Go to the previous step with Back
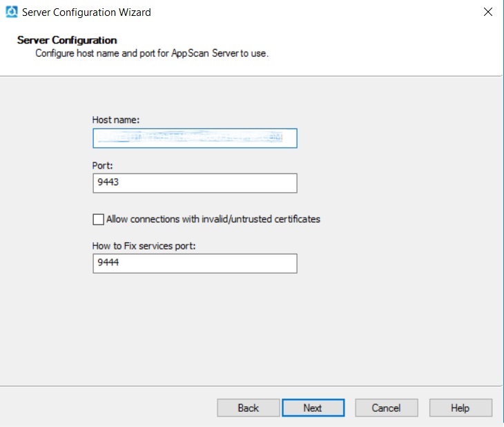The width and height of the screenshot is (504, 427). pos(248,408)
